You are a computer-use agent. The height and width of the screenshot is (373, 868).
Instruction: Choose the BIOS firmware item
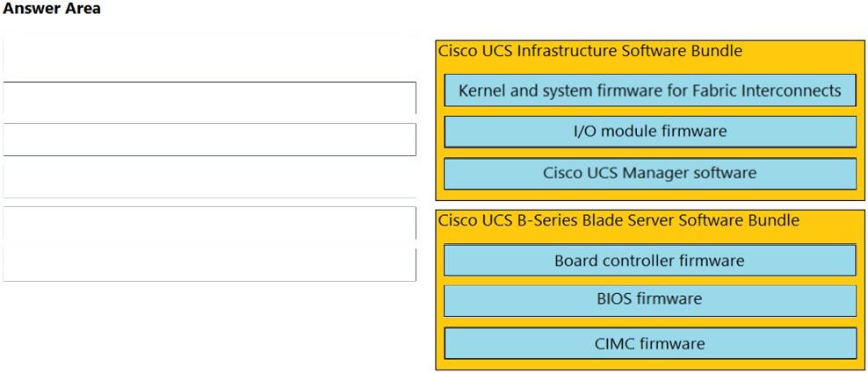pyautogui.click(x=649, y=299)
